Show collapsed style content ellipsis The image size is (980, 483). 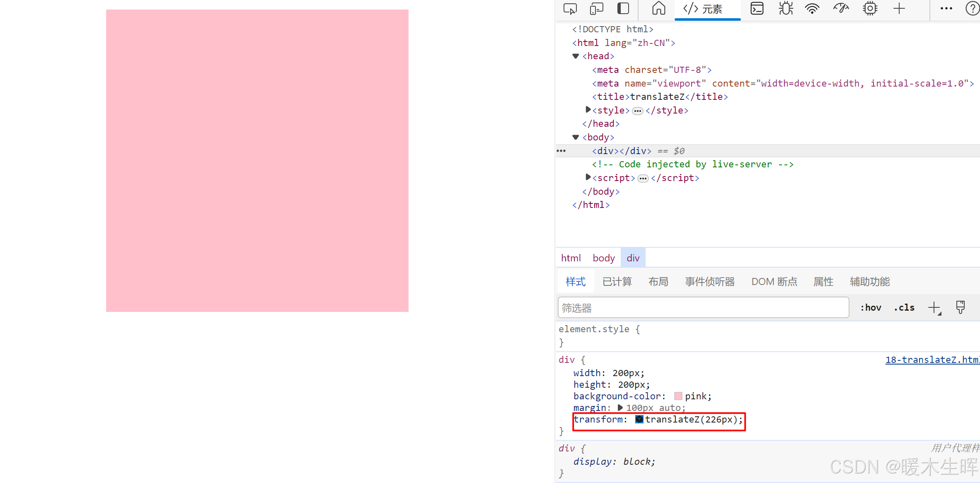point(637,111)
